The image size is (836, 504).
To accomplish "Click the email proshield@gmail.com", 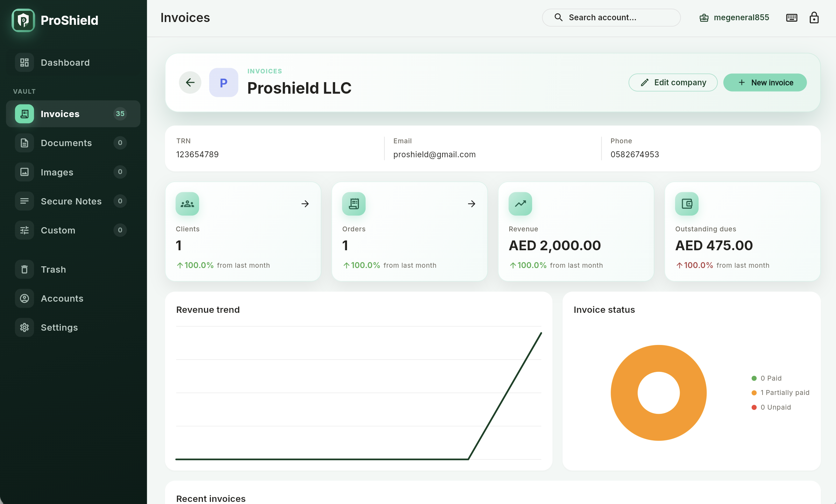I will (x=434, y=154).
